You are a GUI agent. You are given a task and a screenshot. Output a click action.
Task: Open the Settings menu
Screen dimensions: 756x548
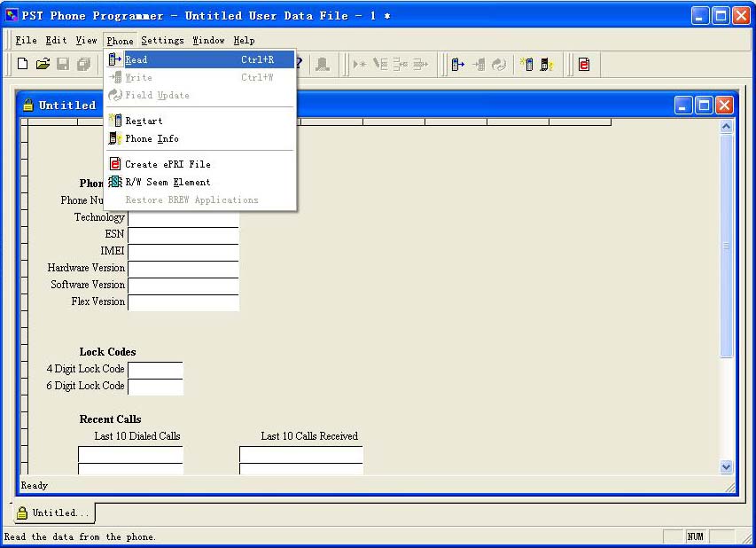162,40
